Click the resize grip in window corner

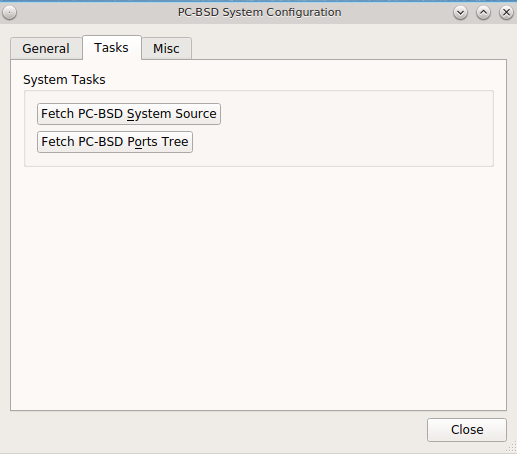512,449
